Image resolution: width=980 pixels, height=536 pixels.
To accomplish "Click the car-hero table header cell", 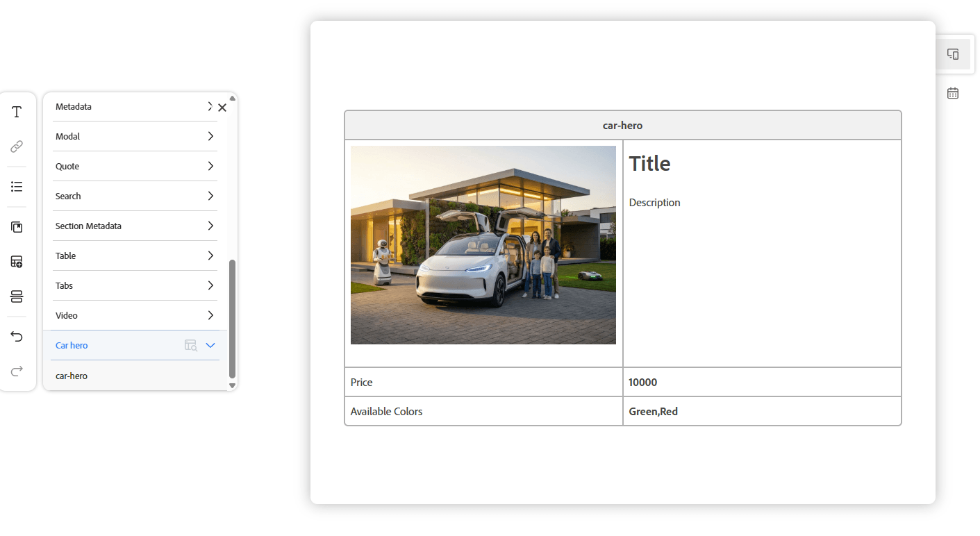I will [622, 125].
